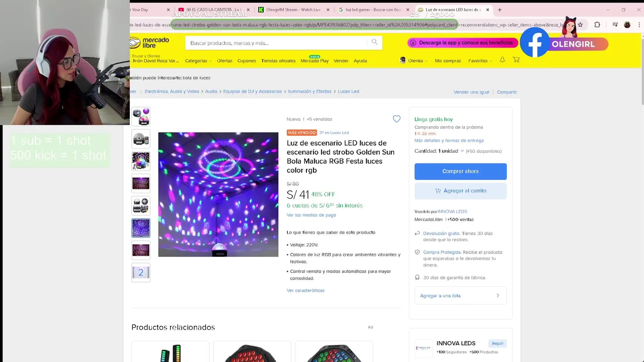This screenshot has width=644, height=362.
Task: Open the Luces Led breadcrumb
Action: point(348,92)
